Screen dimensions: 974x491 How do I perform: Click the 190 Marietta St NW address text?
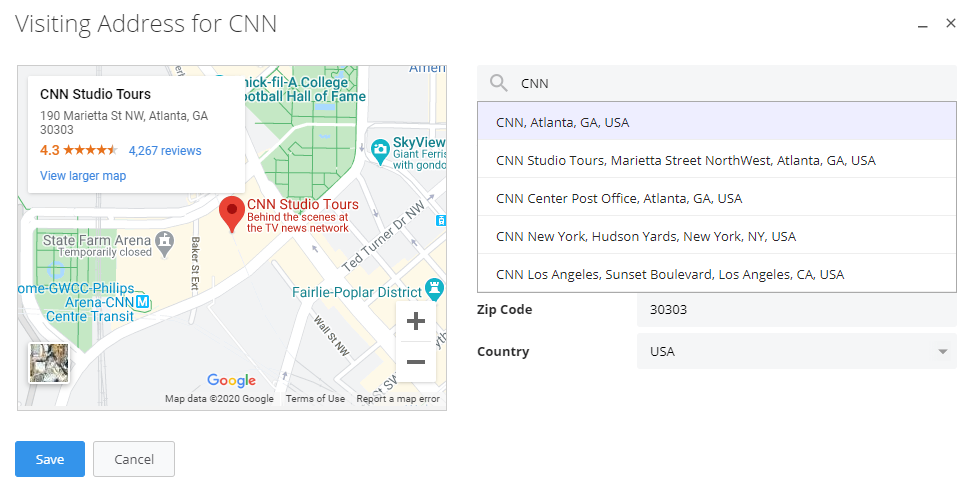click(x=124, y=122)
